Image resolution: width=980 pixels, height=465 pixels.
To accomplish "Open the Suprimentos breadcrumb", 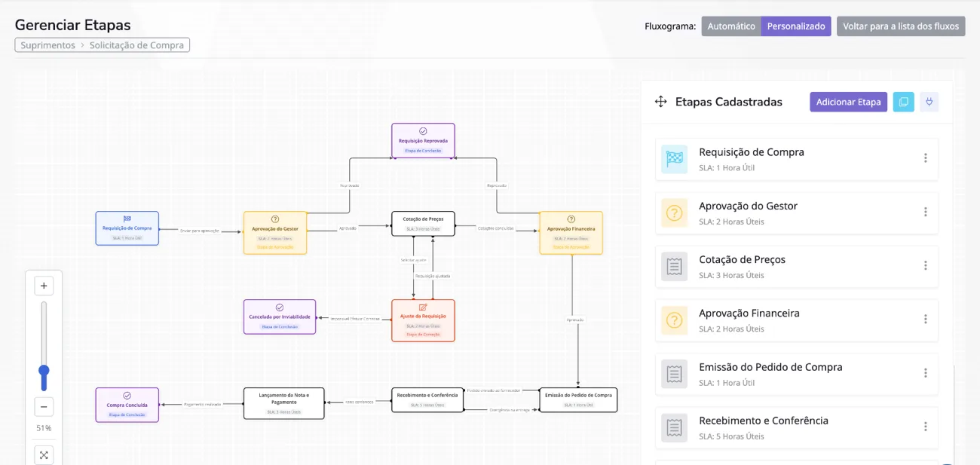I will 48,45.
